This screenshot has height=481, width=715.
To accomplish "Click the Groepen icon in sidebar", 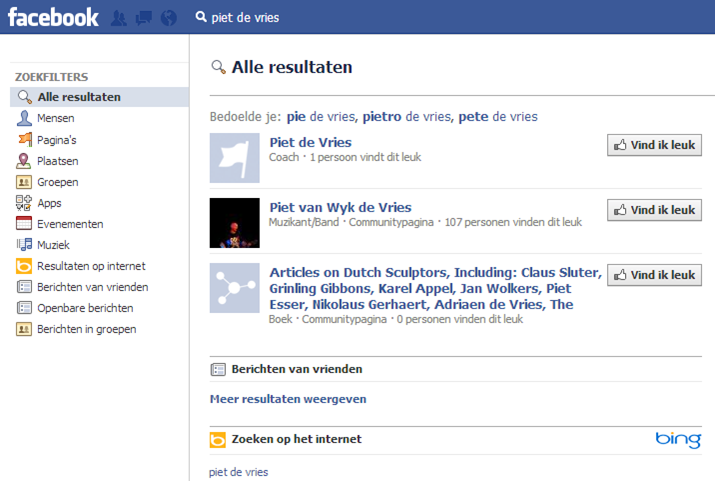I will [24, 182].
